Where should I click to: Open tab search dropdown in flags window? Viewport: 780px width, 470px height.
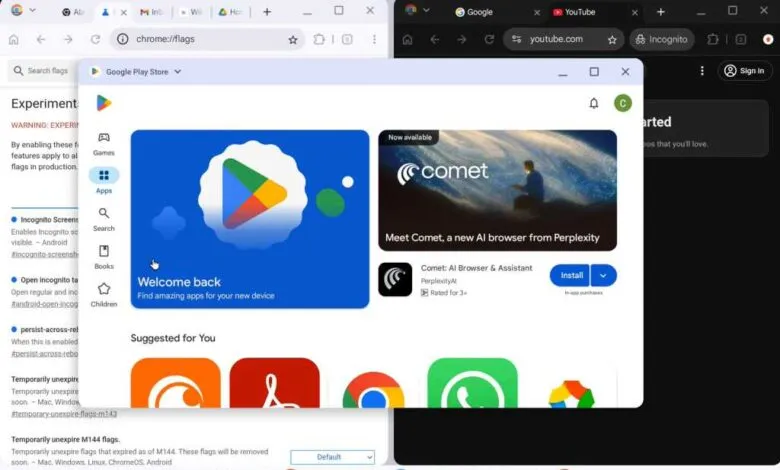[x=32, y=10]
